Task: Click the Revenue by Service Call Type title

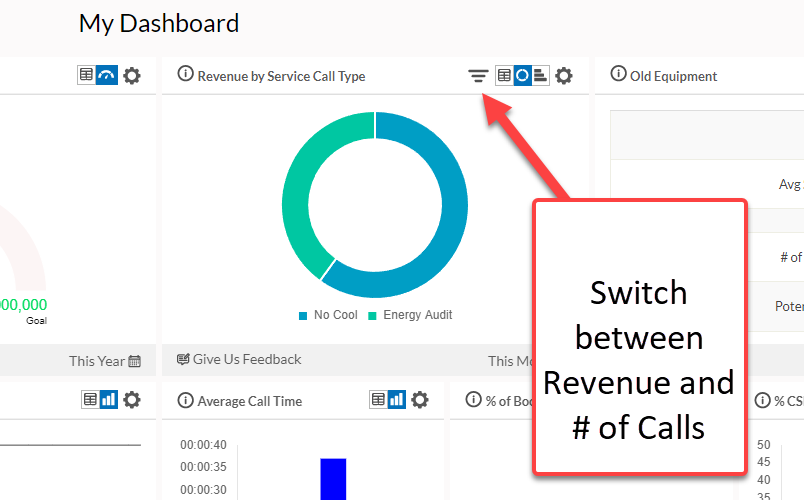Action: [x=282, y=76]
